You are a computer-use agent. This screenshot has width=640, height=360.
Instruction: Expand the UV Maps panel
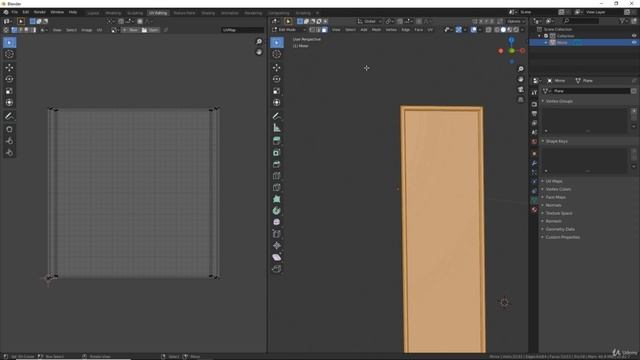click(554, 181)
